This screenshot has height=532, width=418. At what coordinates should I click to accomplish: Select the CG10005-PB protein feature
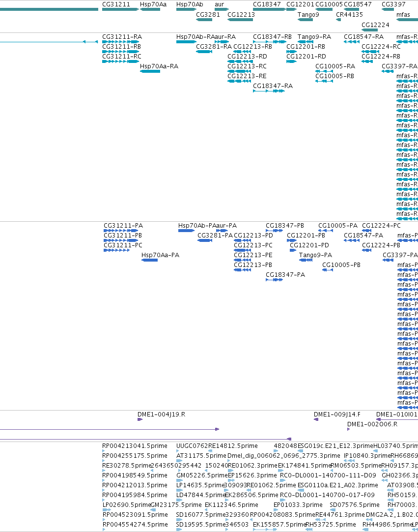click(328, 270)
